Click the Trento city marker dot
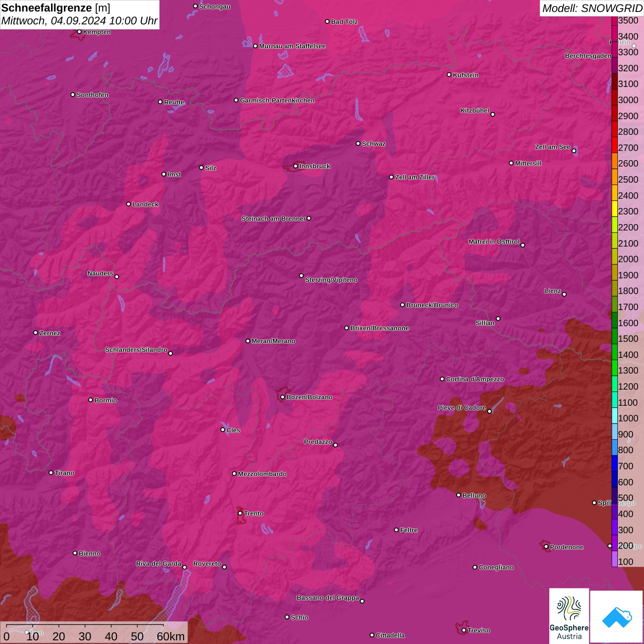 (240, 513)
